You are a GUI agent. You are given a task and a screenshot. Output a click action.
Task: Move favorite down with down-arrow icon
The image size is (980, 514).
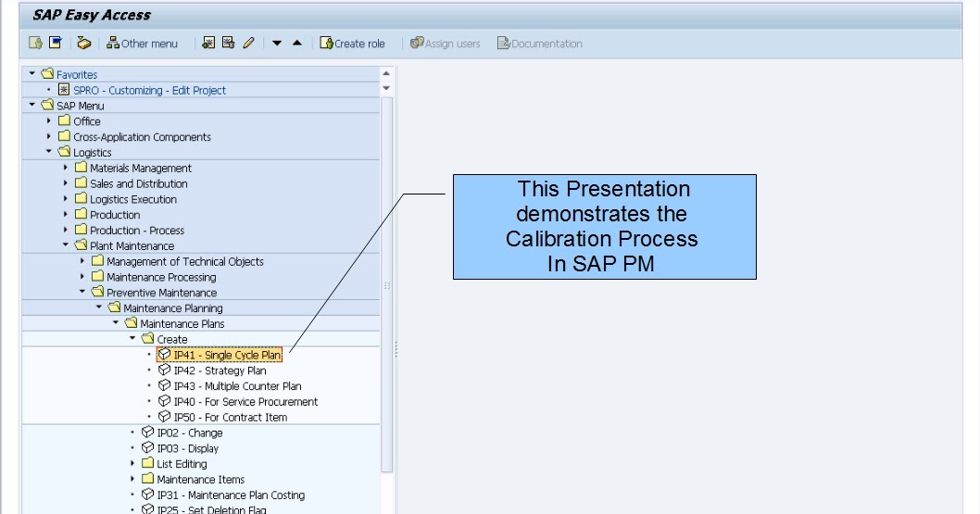pos(277,44)
